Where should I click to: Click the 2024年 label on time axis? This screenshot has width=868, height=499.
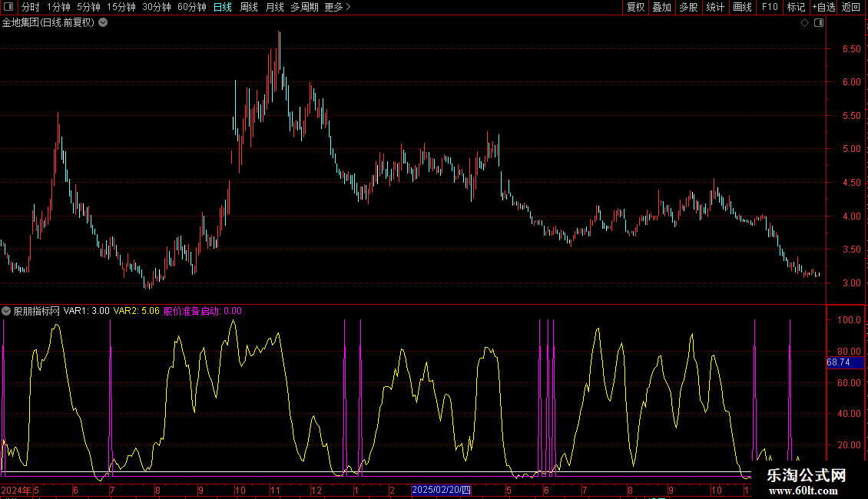point(16,490)
